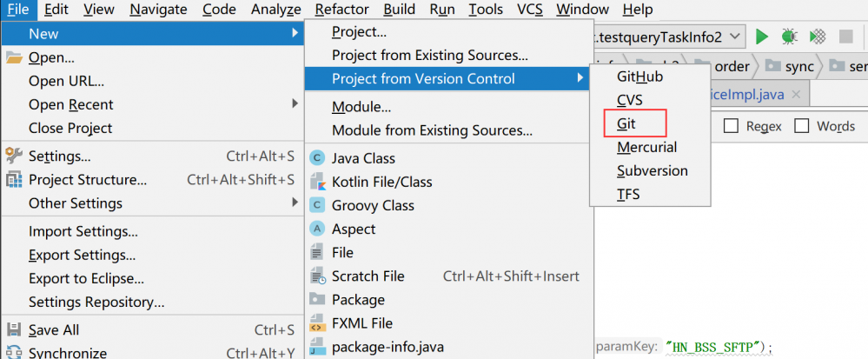This screenshot has width=868, height=359.
Task: Enable the Regex checkbox
Action: pyautogui.click(x=732, y=126)
